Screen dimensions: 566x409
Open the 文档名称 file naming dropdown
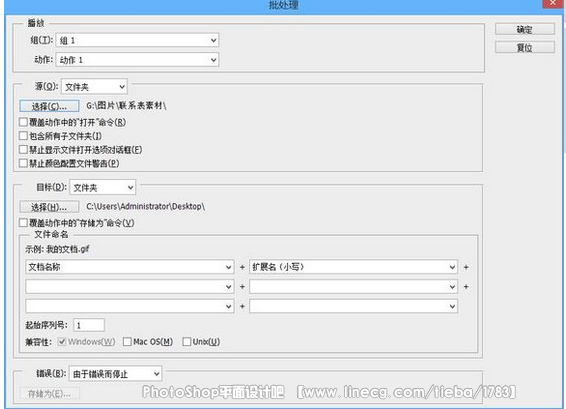(x=130, y=267)
